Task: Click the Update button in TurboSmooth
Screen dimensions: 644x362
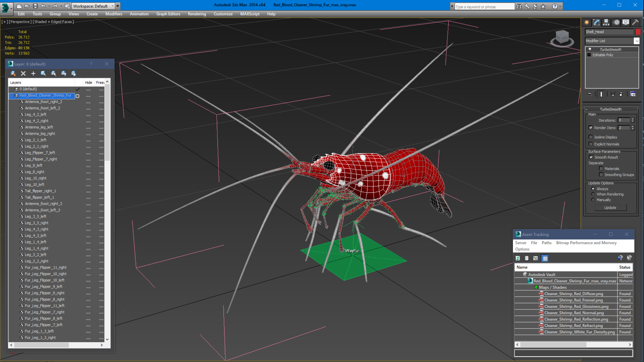Action: [610, 207]
